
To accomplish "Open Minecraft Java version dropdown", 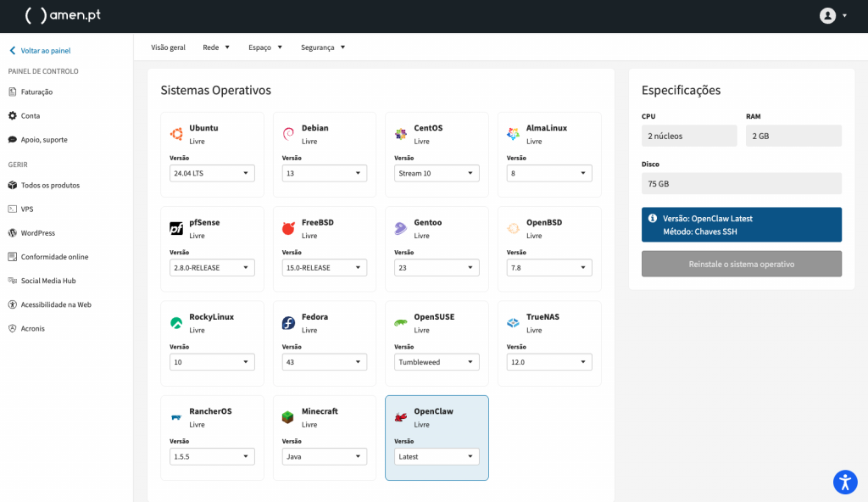I will click(325, 456).
